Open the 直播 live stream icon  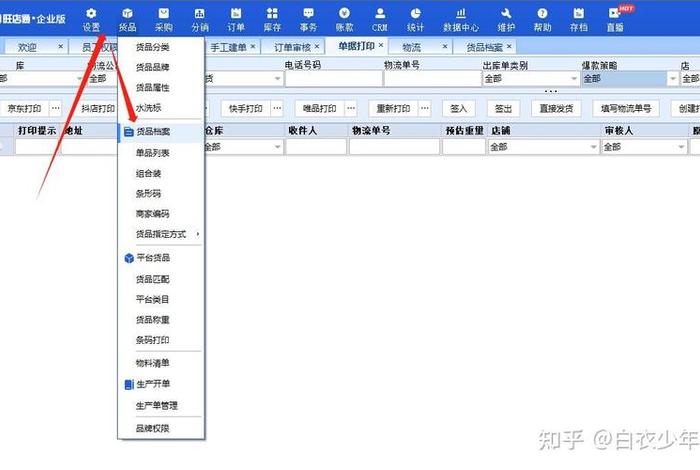(615, 20)
